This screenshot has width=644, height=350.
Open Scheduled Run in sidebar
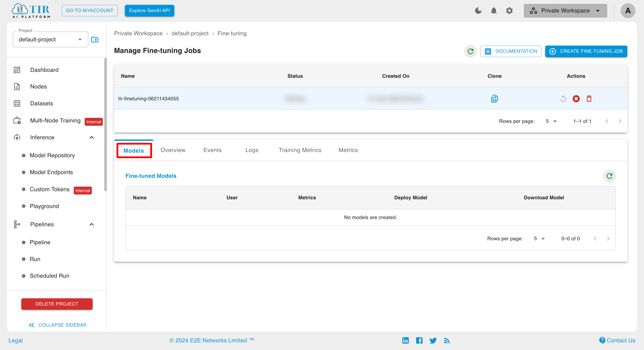(50, 276)
